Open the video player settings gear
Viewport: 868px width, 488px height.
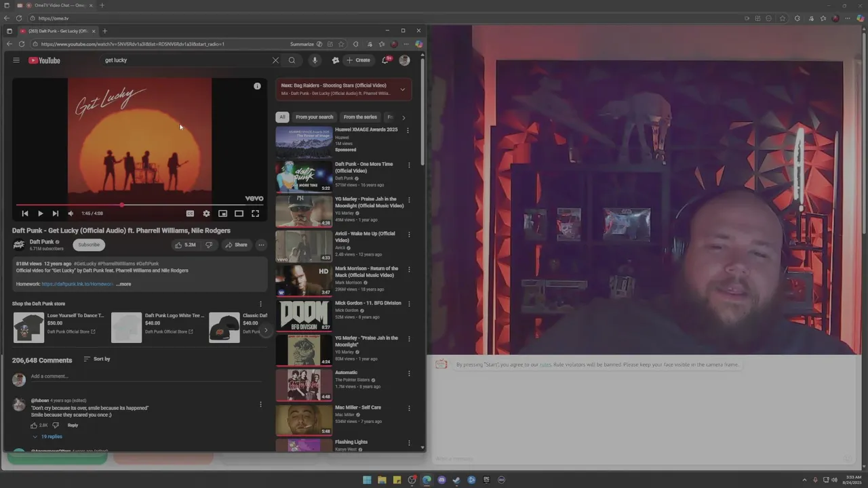point(206,213)
